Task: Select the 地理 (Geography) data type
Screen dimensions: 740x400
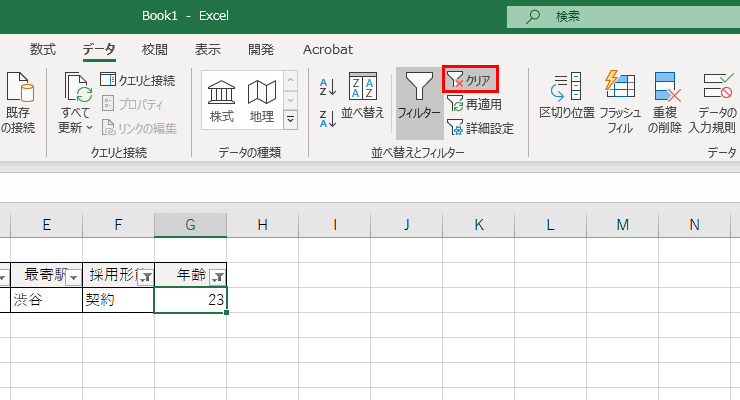Action: [262, 100]
